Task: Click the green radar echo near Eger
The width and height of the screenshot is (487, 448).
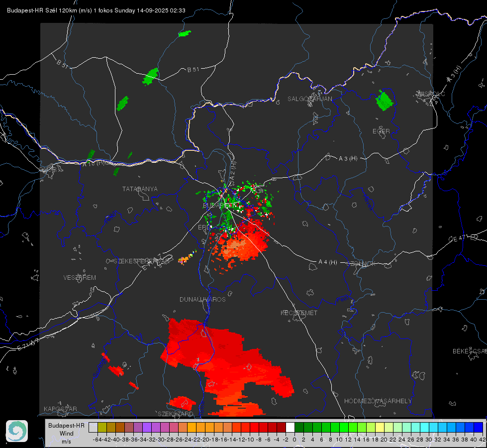Action: (384, 100)
